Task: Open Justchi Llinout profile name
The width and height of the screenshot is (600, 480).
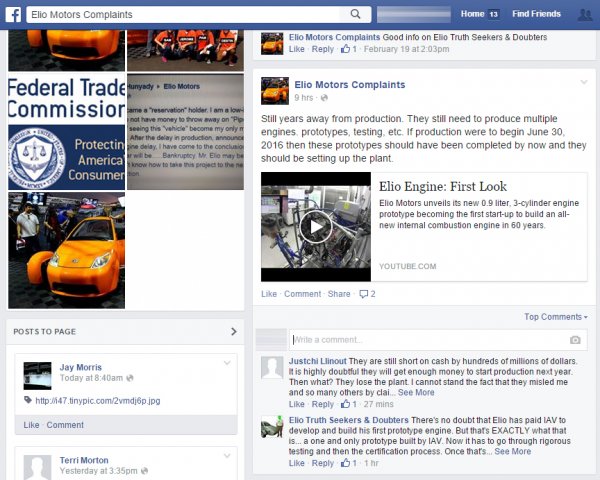Action: [318, 361]
